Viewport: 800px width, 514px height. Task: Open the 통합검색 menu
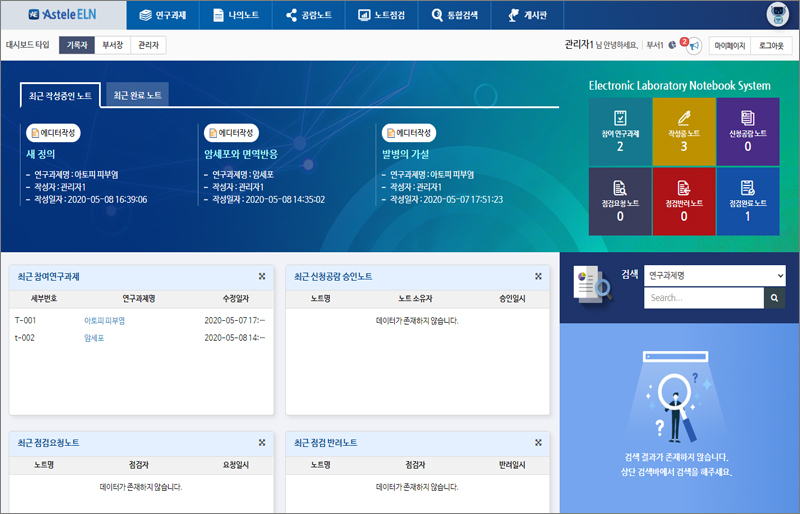pyautogui.click(x=455, y=15)
